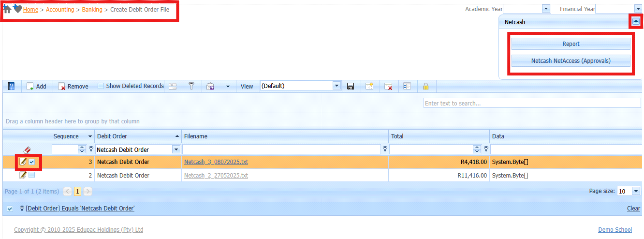Open Netcash_3_08072025.txt file link
Viewport: 644px width, 239px height.
216,162
